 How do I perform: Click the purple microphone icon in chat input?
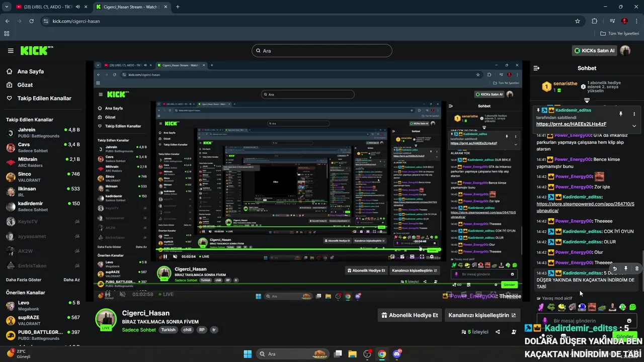(x=545, y=321)
